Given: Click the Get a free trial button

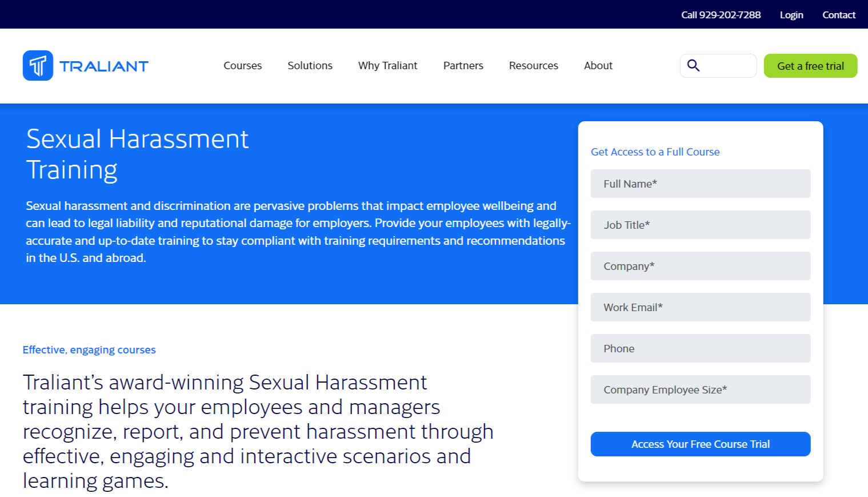Looking at the screenshot, I should coord(810,66).
